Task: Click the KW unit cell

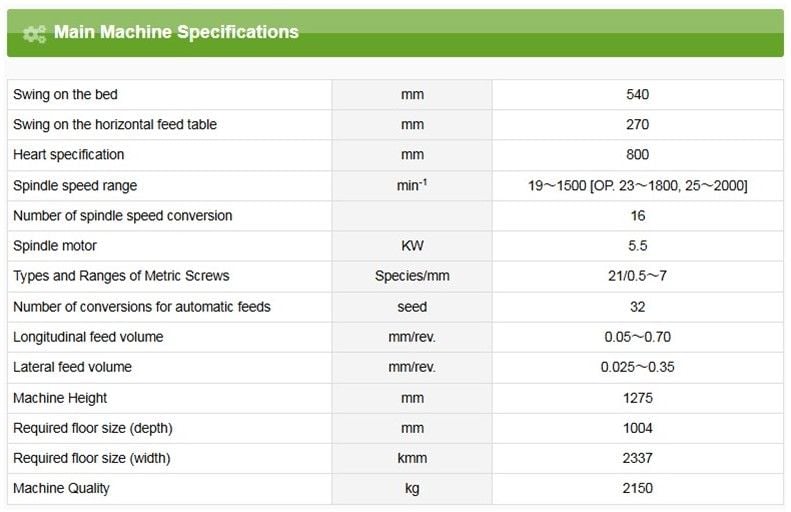Action: coord(412,246)
